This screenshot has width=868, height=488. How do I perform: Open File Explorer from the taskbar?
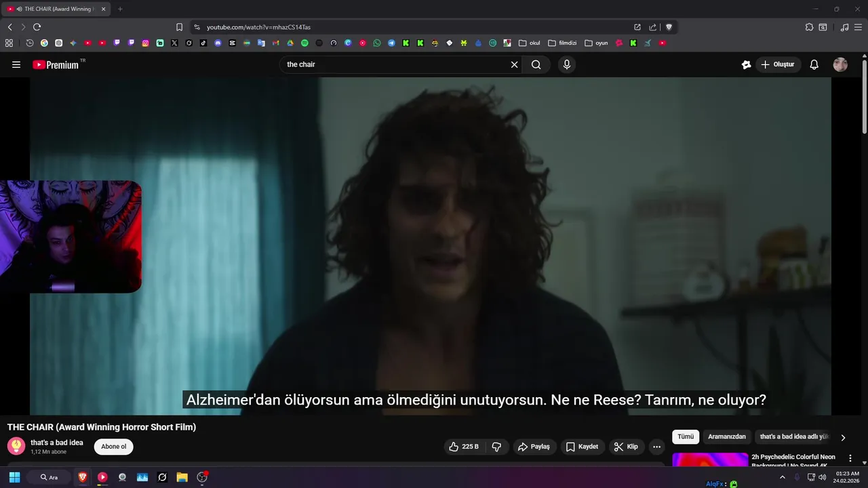(182, 477)
